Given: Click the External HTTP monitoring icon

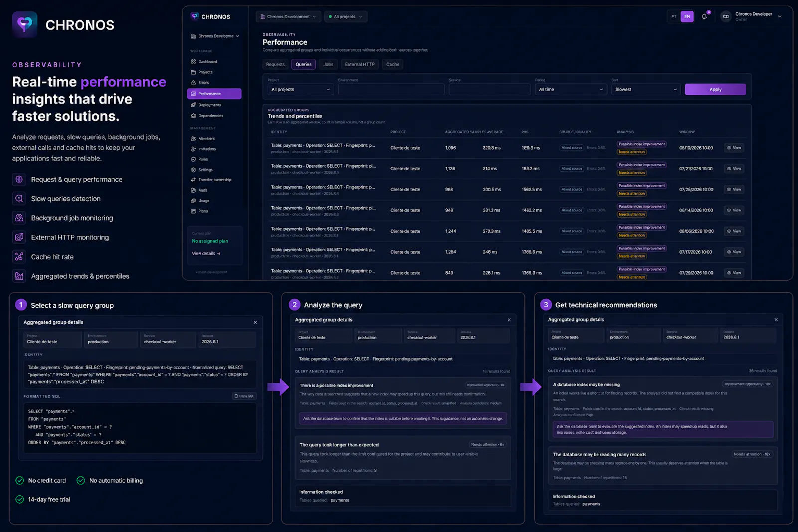Looking at the screenshot, I should [x=19, y=237].
